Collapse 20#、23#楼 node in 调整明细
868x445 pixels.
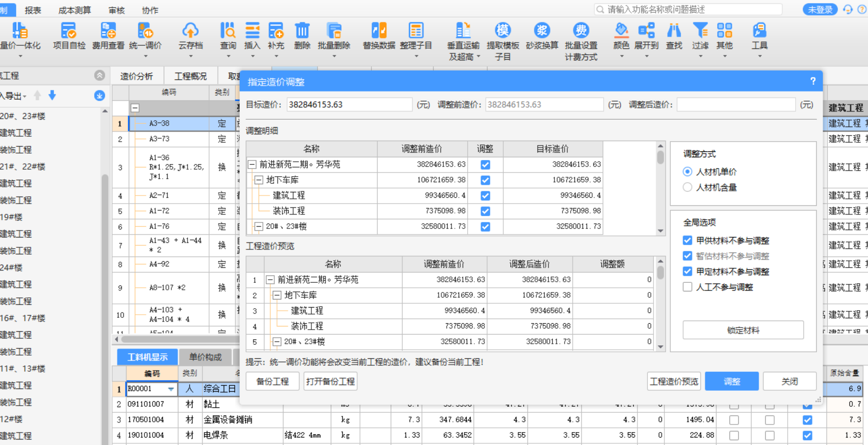(259, 227)
